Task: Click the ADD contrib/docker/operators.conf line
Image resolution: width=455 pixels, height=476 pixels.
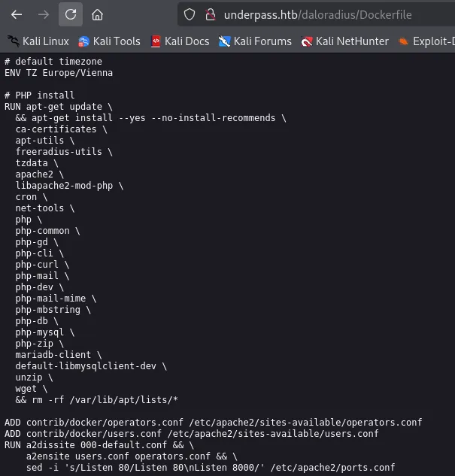Action: point(213,423)
